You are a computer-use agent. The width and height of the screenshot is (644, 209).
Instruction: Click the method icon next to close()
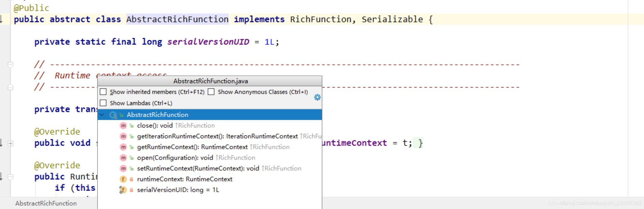click(123, 126)
